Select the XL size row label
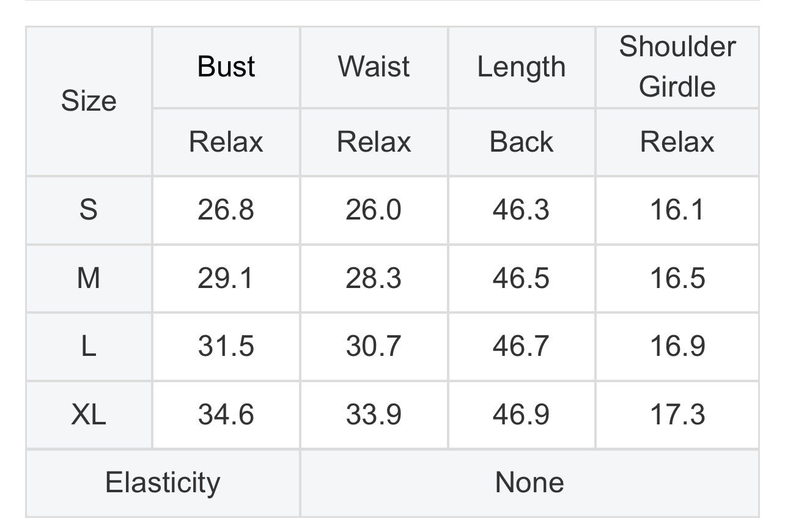Screen dimensions: 785x532 coord(89,415)
